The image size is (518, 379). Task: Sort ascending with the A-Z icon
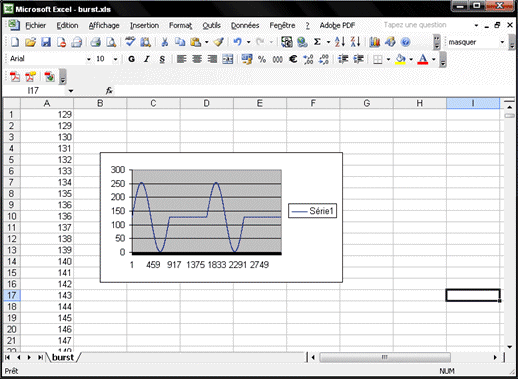click(340, 42)
